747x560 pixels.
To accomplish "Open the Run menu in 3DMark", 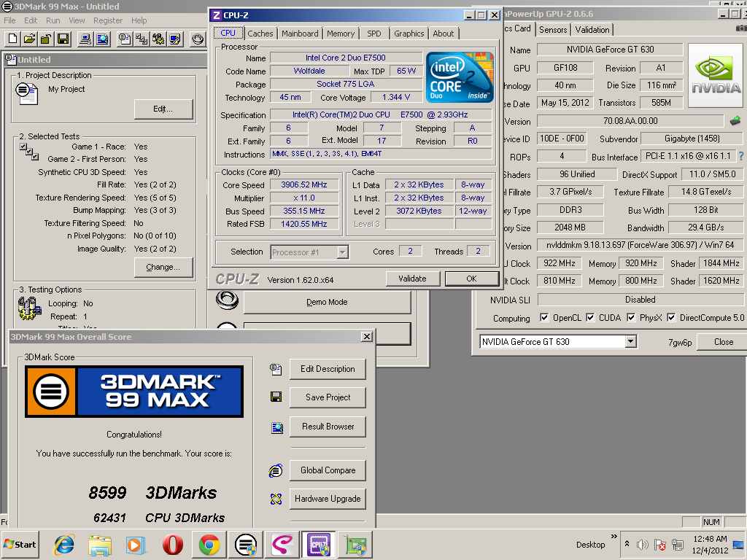I will click(53, 20).
